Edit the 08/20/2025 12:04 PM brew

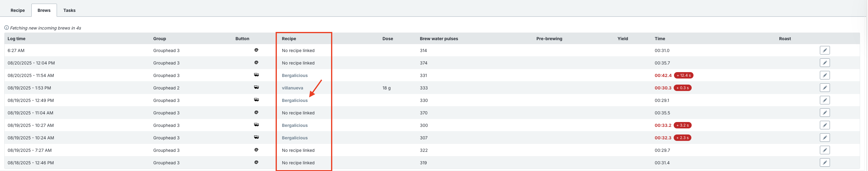824,63
